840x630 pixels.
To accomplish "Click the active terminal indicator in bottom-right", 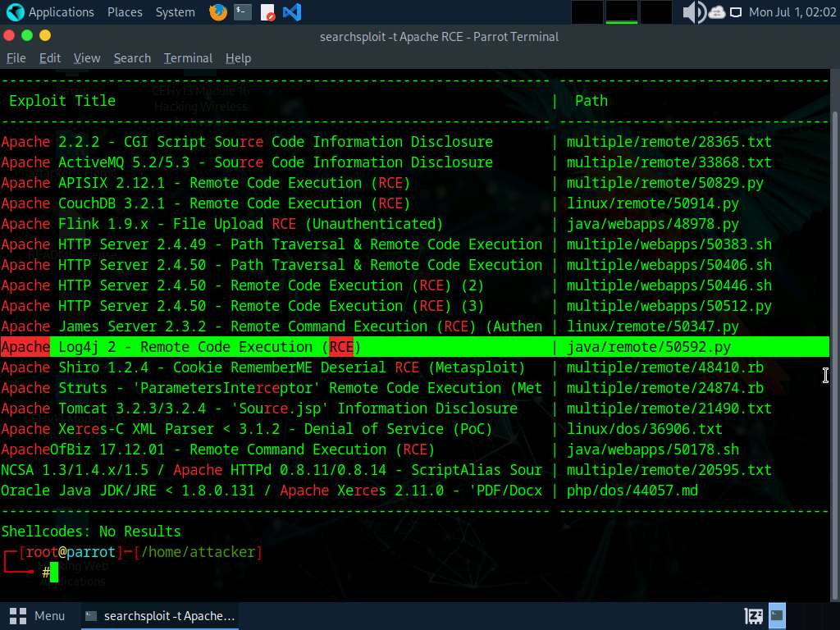I will click(x=776, y=615).
